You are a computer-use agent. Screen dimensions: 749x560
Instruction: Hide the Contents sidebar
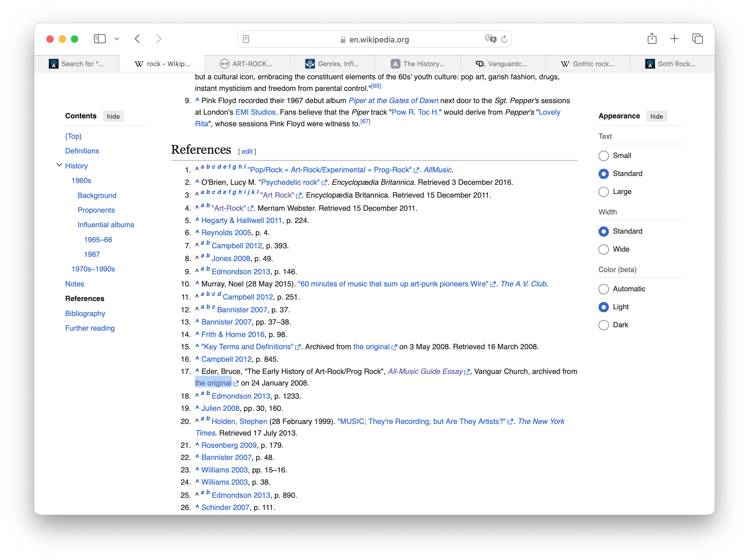point(113,117)
